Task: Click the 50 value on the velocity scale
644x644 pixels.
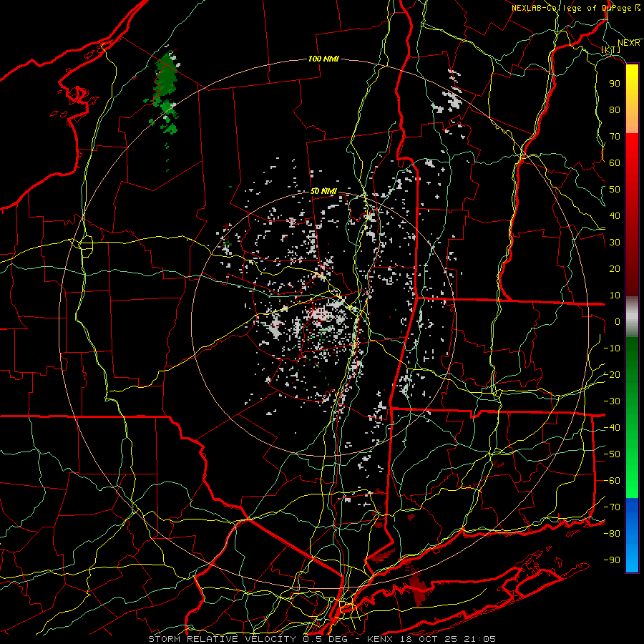Action: [x=615, y=190]
